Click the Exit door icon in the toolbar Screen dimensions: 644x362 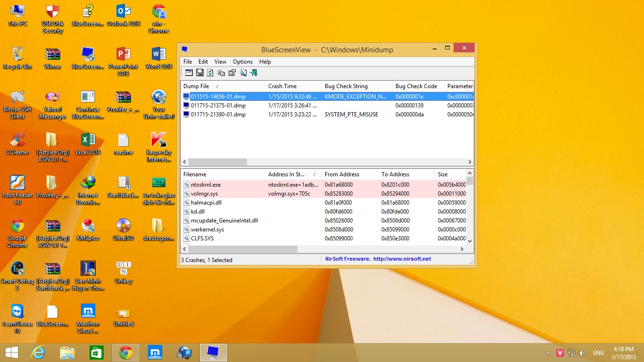(254, 73)
